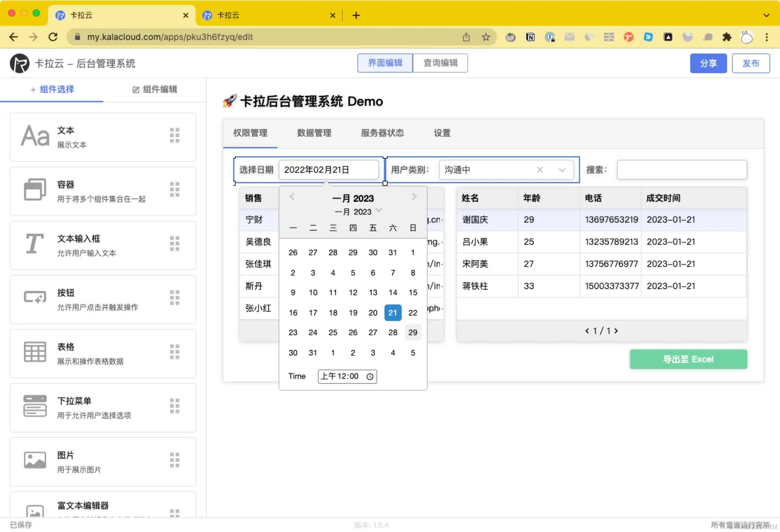Screen dimensions: 780x532
Task: Select the 数据管理 tab
Action: click(314, 133)
